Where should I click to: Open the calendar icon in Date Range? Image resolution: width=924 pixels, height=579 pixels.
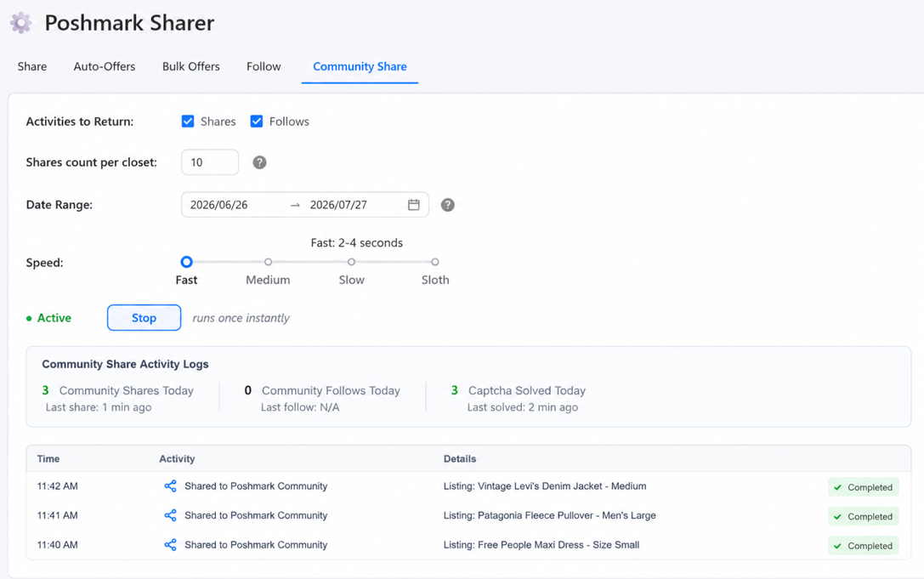click(x=414, y=205)
